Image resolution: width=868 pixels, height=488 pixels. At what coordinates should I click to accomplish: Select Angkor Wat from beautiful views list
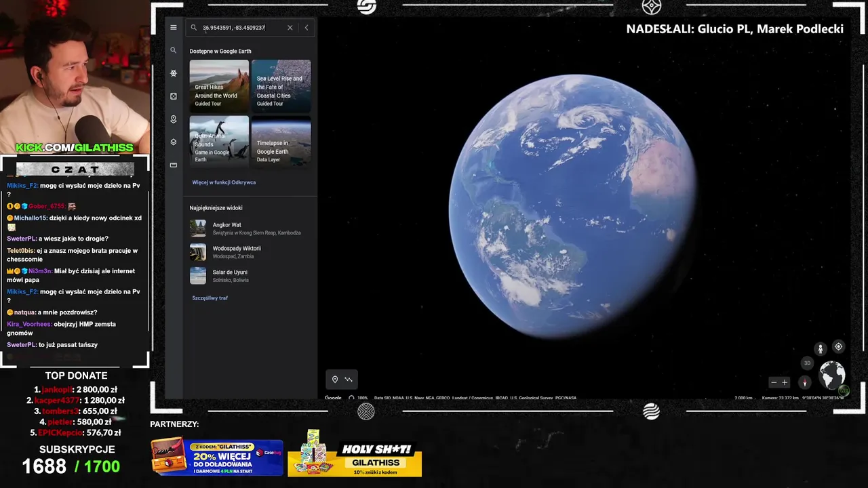point(250,228)
